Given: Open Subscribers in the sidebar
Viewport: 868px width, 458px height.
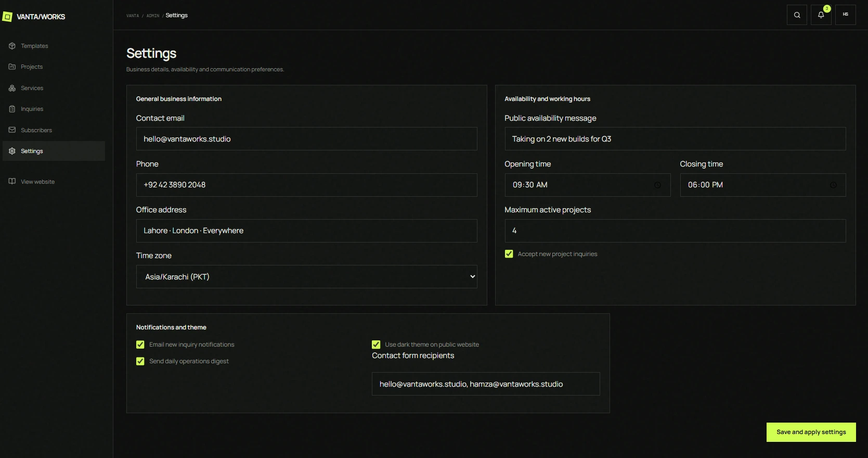Looking at the screenshot, I should [x=54, y=130].
